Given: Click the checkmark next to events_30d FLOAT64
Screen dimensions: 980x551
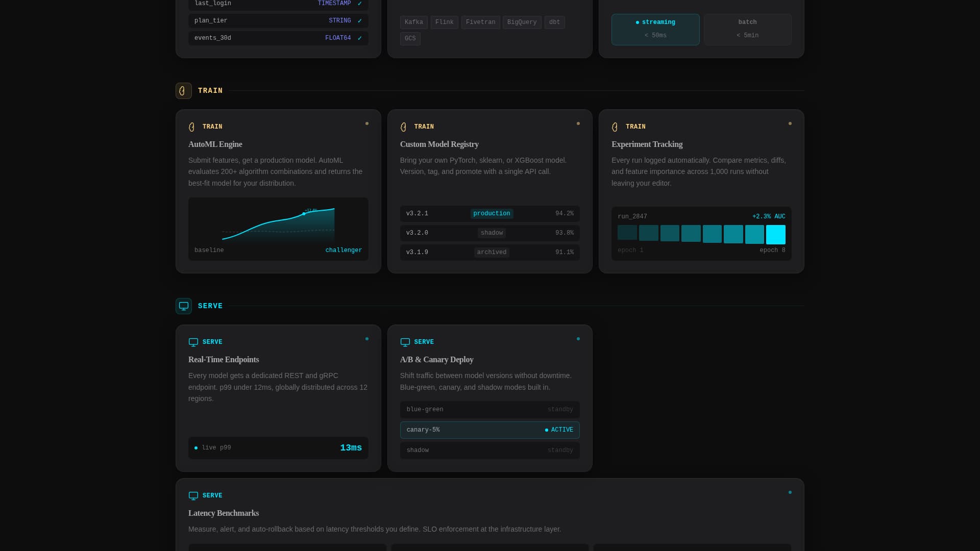Looking at the screenshot, I should 360,38.
